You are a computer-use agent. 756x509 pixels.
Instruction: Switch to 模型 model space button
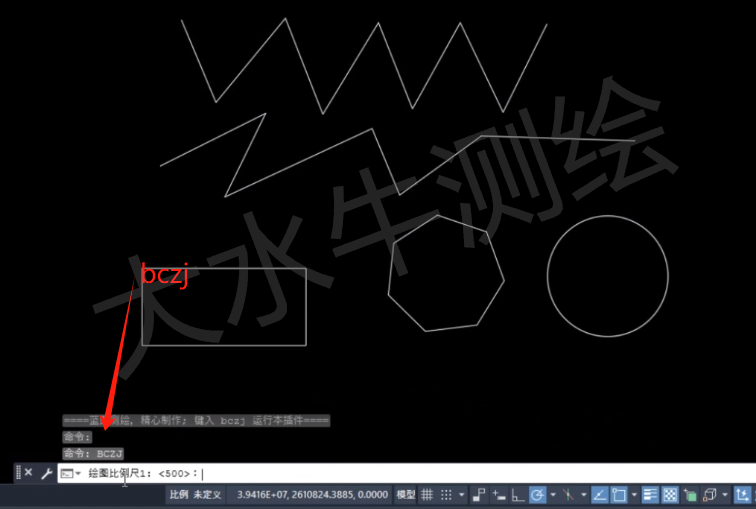(x=406, y=494)
